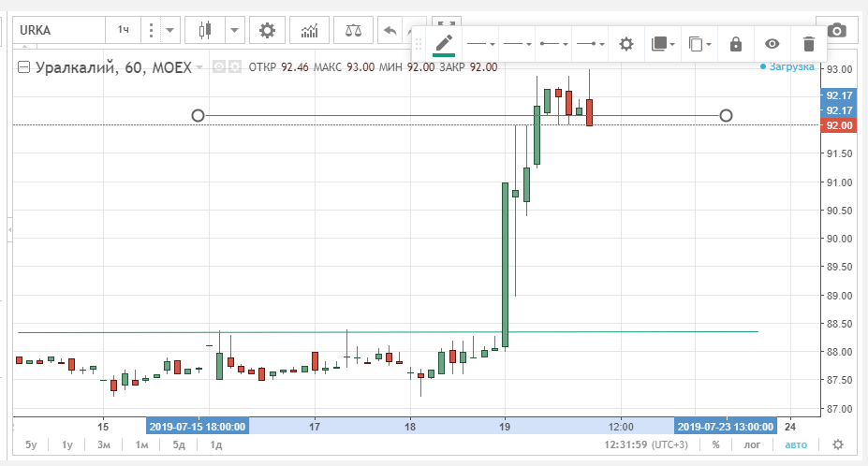Set range to 1м
Screen dimensions: 868x466
[141, 445]
